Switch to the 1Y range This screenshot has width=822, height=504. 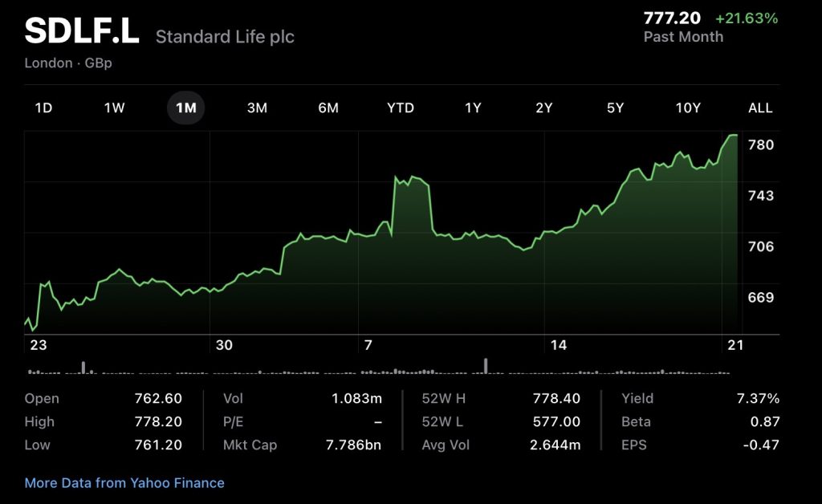click(x=473, y=108)
